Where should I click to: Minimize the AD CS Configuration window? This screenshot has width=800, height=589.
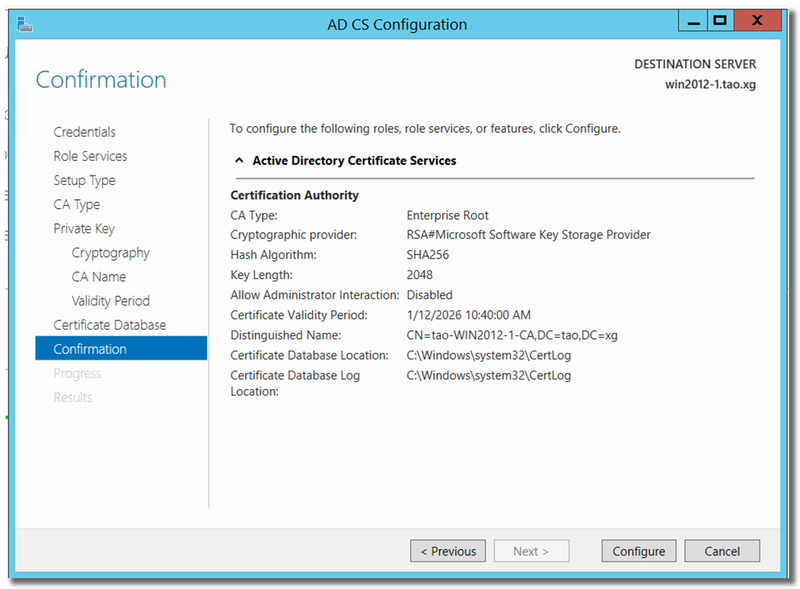[692, 20]
